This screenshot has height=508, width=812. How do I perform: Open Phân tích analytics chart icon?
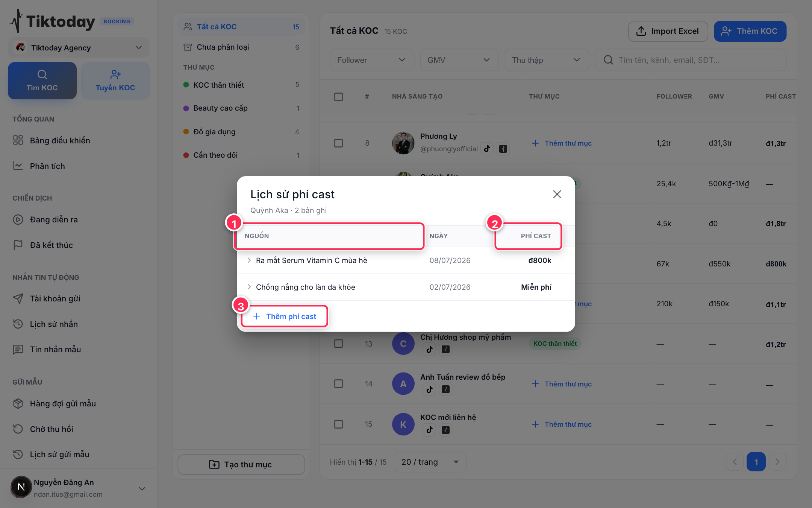tap(18, 166)
